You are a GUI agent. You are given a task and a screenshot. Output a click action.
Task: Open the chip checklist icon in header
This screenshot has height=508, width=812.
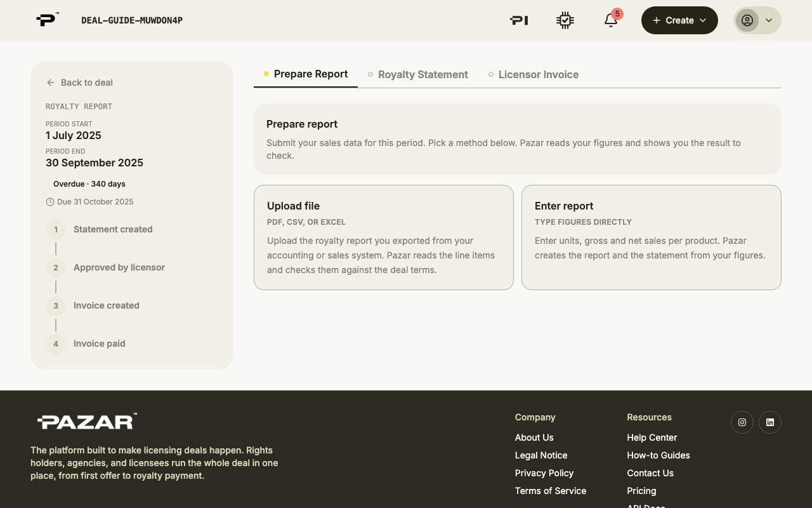pos(565,20)
